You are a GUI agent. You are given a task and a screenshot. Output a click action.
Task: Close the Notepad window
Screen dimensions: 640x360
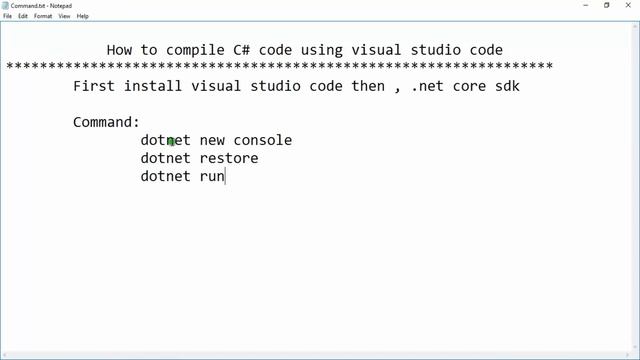click(628, 5)
